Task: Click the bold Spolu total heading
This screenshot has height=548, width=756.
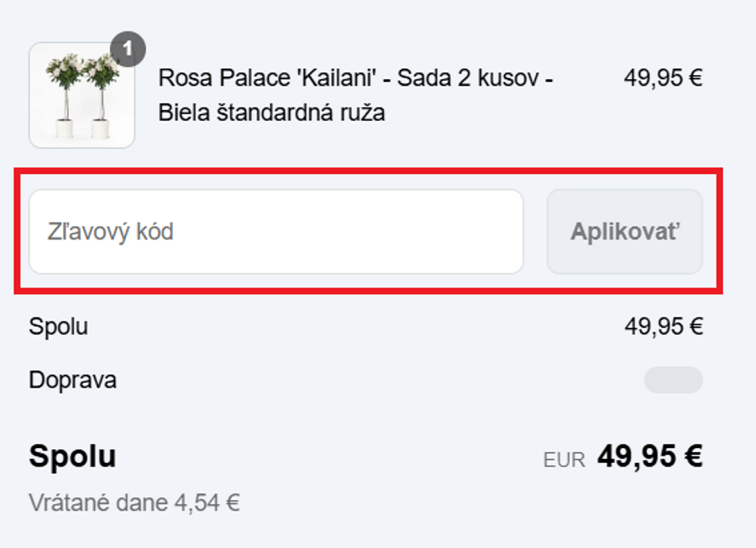Action: pos(72,456)
